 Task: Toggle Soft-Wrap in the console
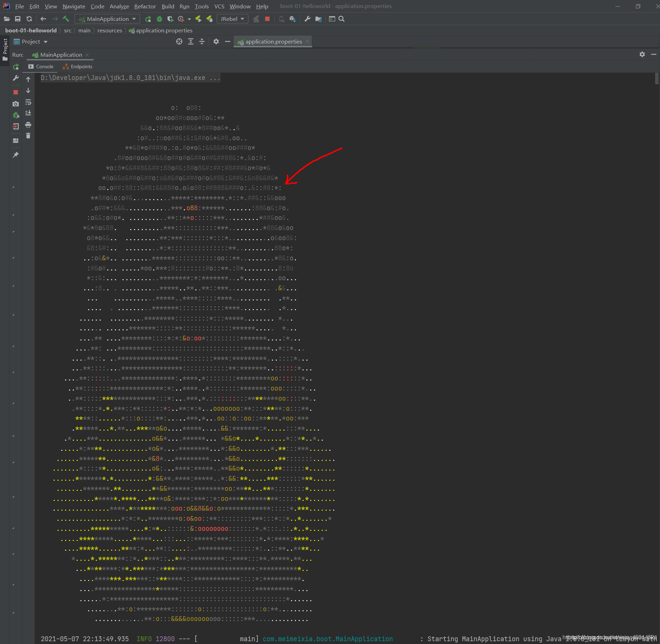[x=28, y=102]
